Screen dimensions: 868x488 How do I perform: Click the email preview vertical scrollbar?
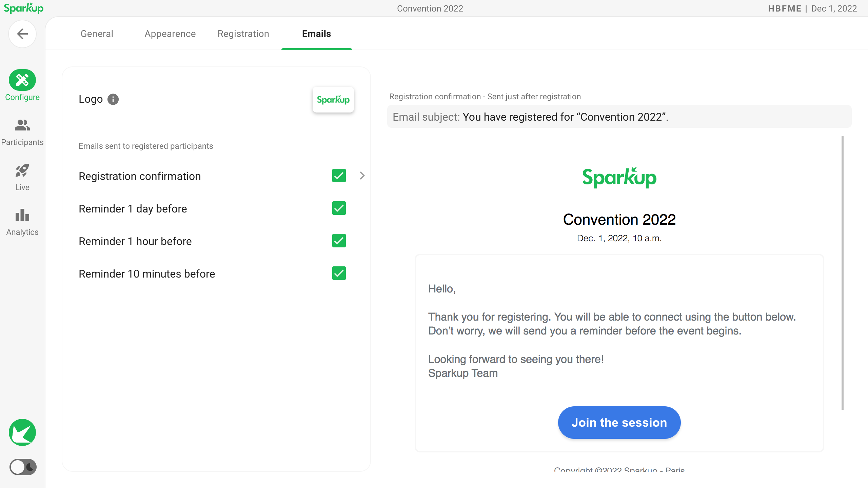coord(842,273)
